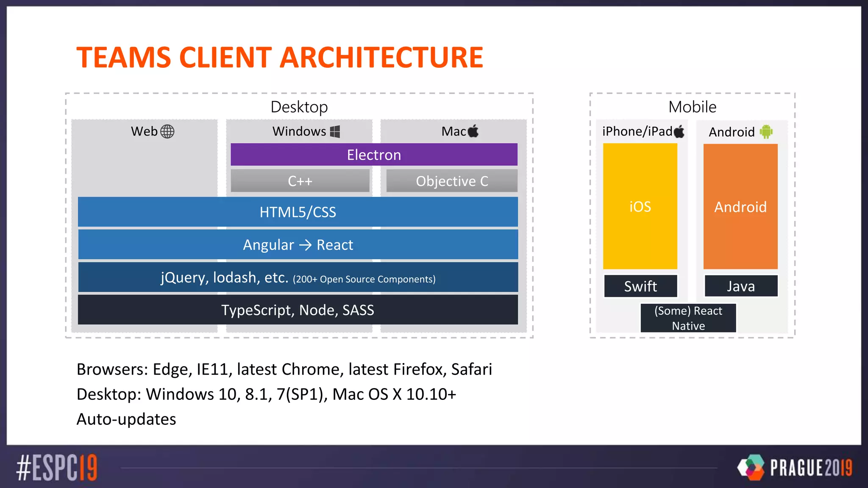Click the Desktop: Windows 10, 8.1 line
The width and height of the screenshot is (868, 488).
pyautogui.click(x=266, y=394)
